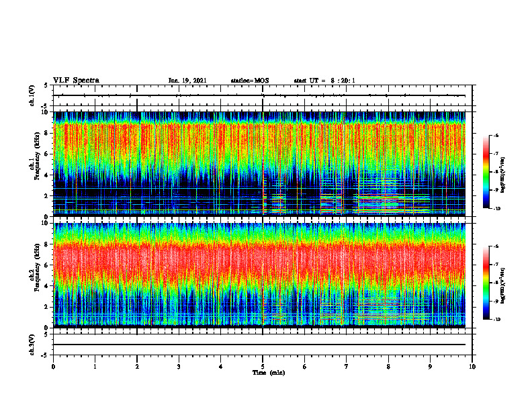Click time axis tick label '0'
The image size is (532, 411).
(x=53, y=367)
